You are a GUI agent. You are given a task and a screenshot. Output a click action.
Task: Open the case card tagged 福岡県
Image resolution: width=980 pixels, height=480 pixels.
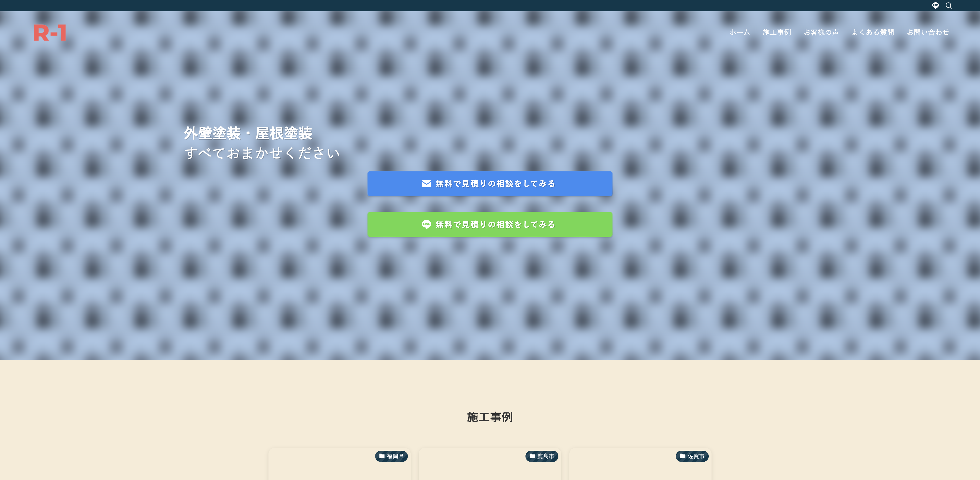coord(339,464)
